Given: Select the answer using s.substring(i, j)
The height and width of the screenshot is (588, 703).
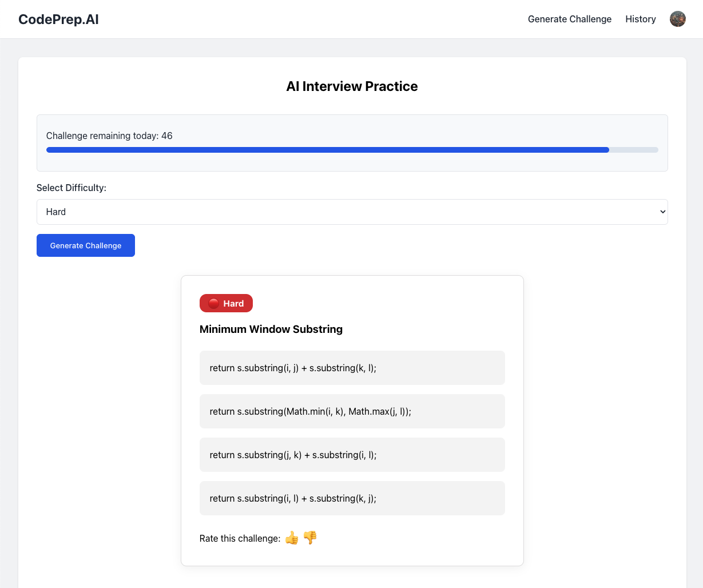Looking at the screenshot, I should [x=352, y=368].
